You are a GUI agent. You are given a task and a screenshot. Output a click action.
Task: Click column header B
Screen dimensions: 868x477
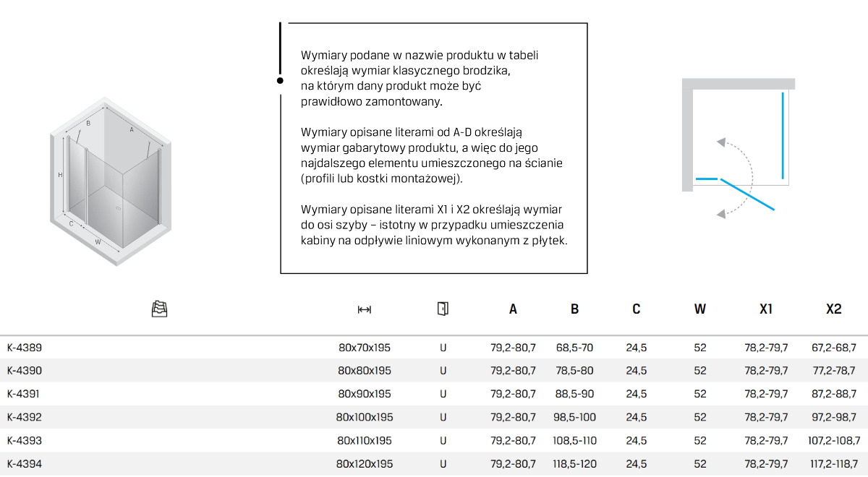tap(574, 309)
